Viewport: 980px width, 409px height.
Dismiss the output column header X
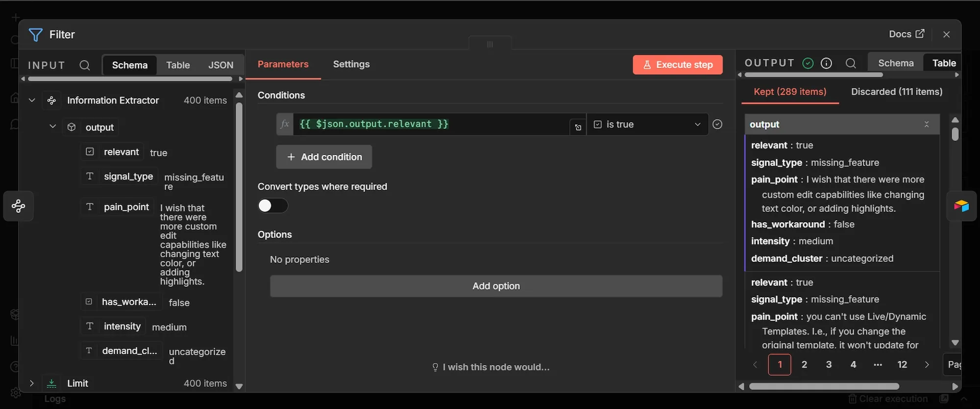(927, 124)
